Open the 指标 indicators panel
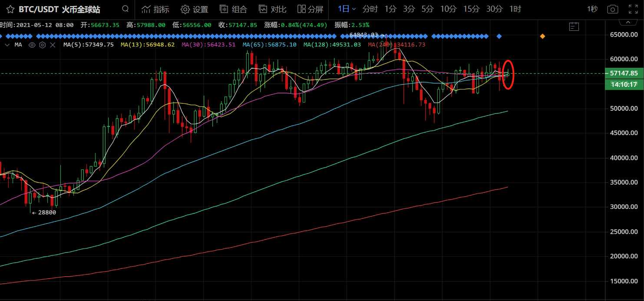The width and height of the screenshot is (644, 301). [x=155, y=9]
